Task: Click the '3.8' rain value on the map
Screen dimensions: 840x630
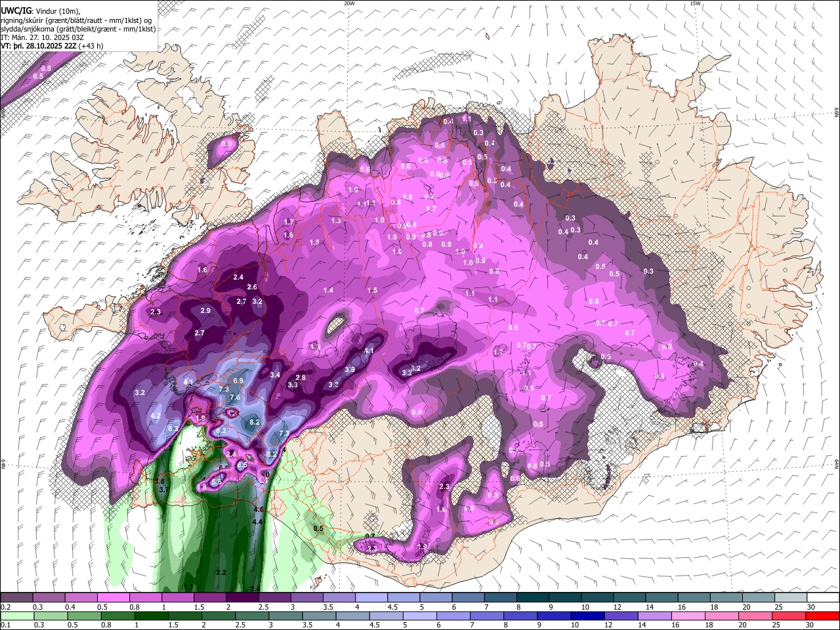Action: tap(159, 482)
